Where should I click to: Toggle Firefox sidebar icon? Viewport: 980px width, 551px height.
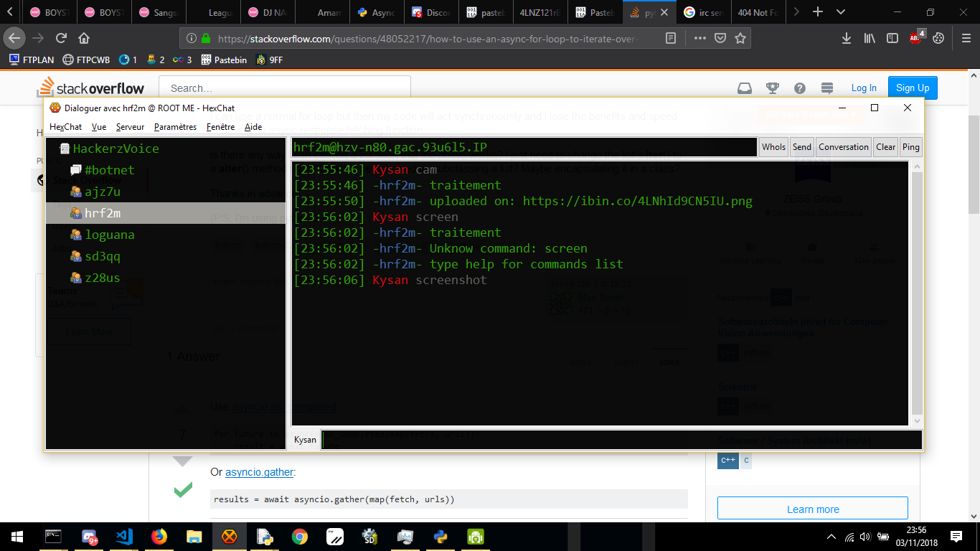pos(892,38)
